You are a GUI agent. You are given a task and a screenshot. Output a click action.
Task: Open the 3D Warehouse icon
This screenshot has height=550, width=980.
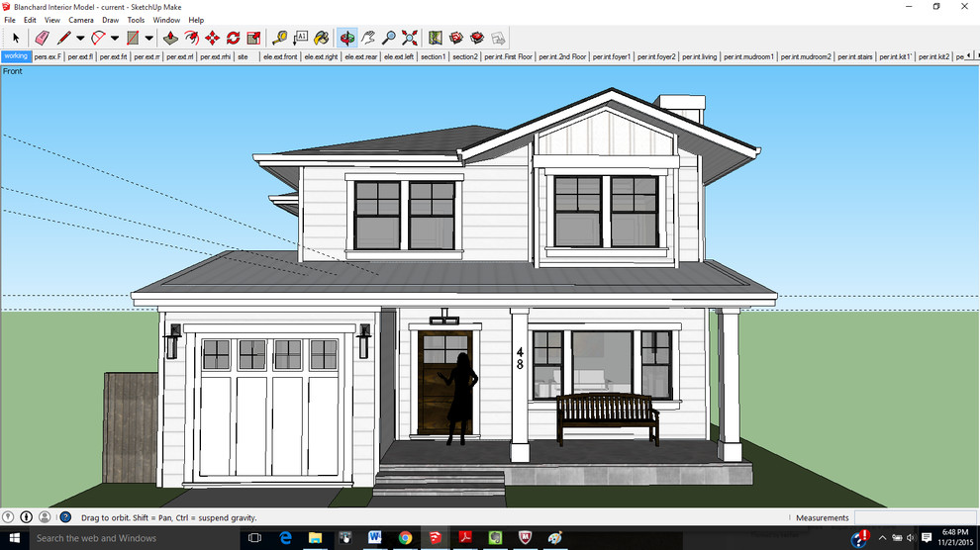(x=456, y=38)
